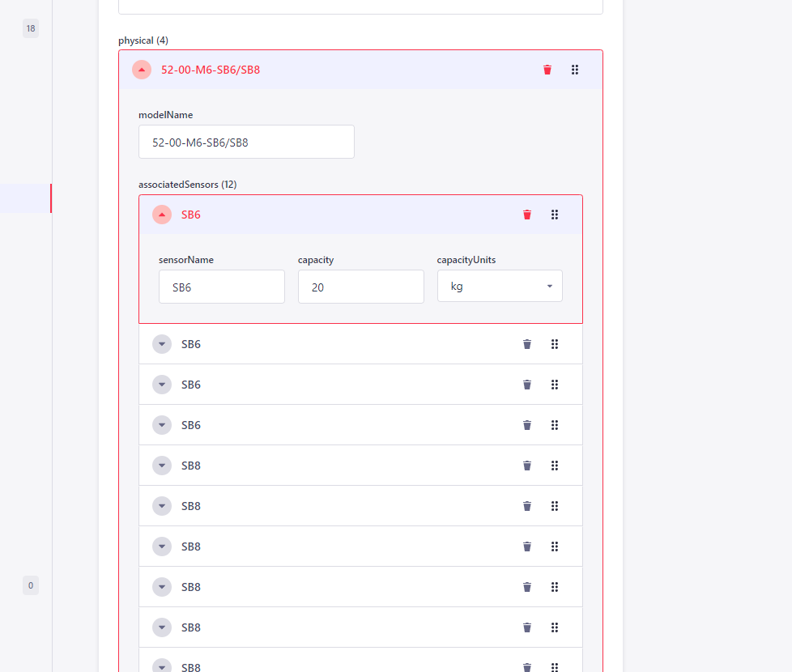792x672 pixels.
Task: Delete the 52-00-M6-SB6/SB8 physical model
Action: pyautogui.click(x=547, y=70)
